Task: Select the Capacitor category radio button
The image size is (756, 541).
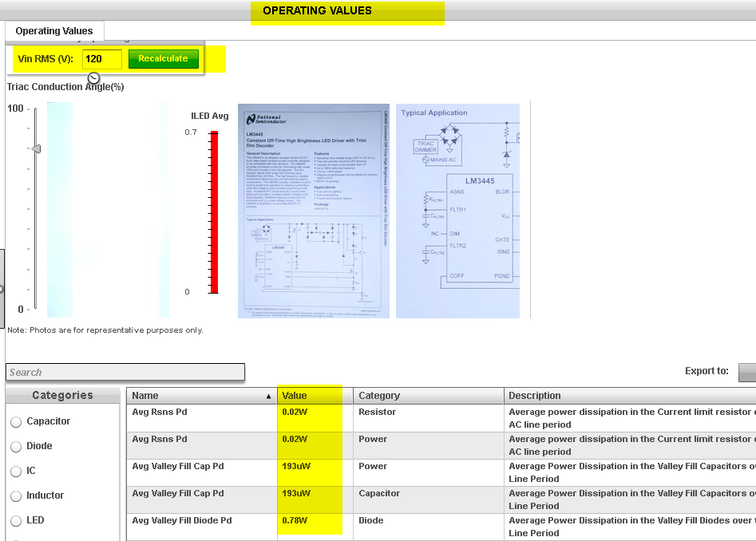Action: coord(16,421)
